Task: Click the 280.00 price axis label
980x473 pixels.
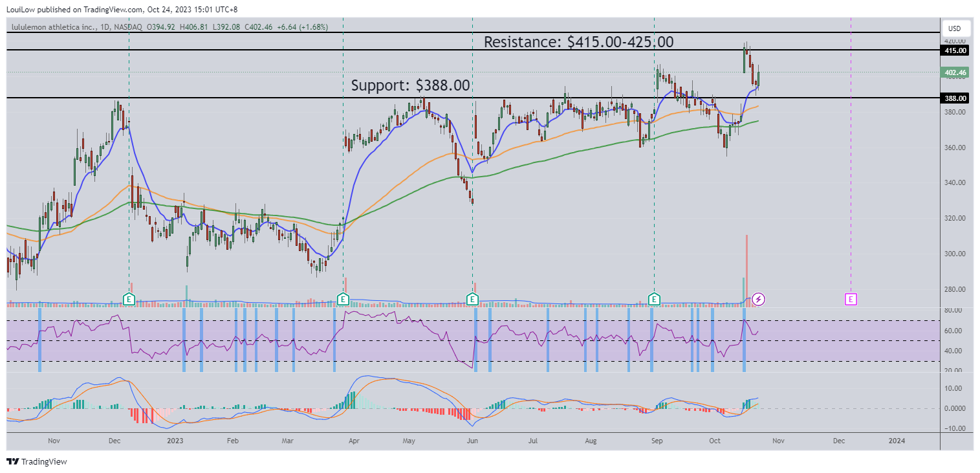Action: point(955,289)
